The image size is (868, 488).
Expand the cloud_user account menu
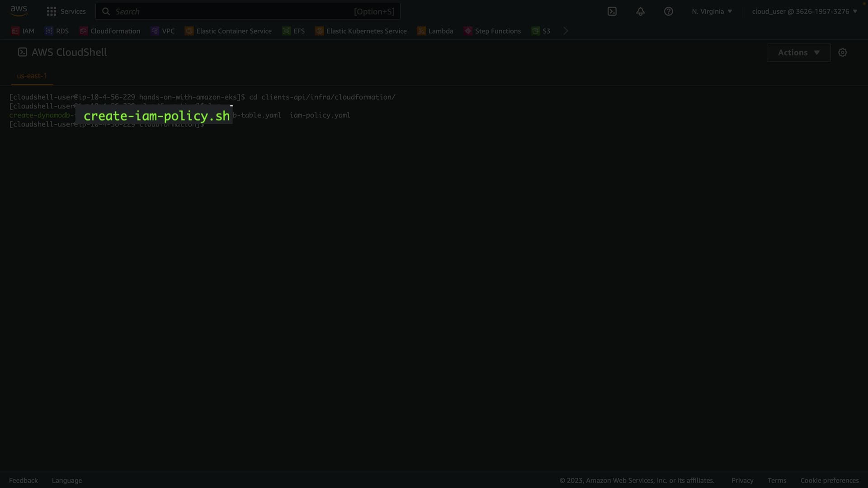(804, 11)
